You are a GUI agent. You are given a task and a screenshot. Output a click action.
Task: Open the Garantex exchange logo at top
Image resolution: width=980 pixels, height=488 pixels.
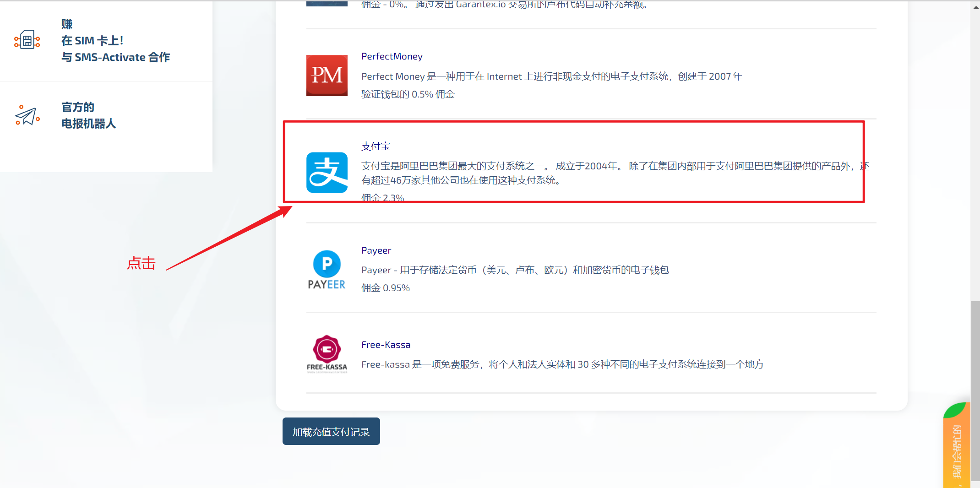(x=327, y=4)
